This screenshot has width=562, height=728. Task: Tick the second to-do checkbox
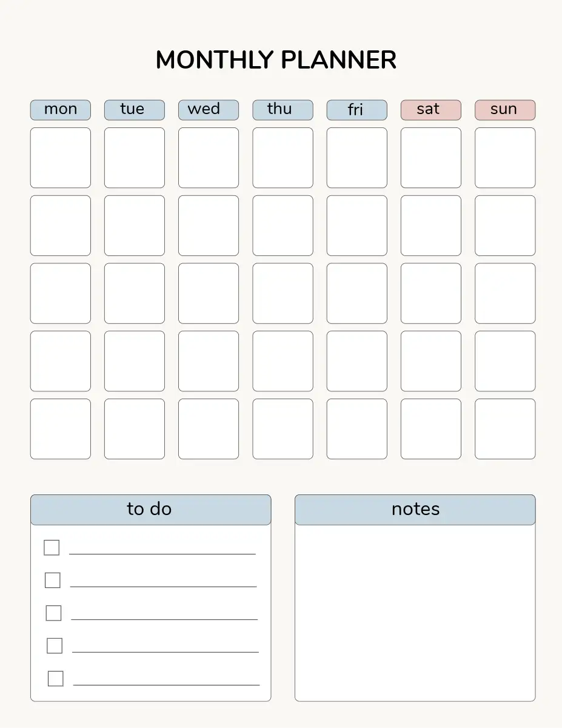[x=53, y=581]
